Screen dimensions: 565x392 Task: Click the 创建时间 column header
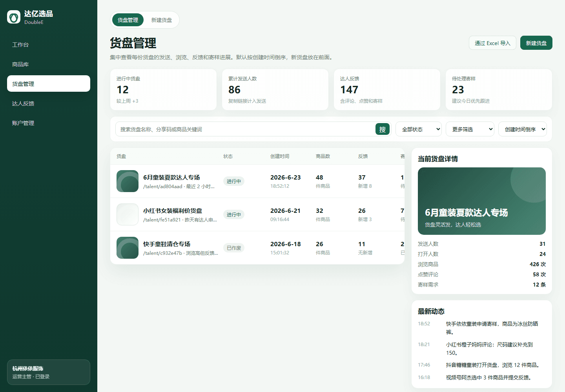[x=280, y=156]
